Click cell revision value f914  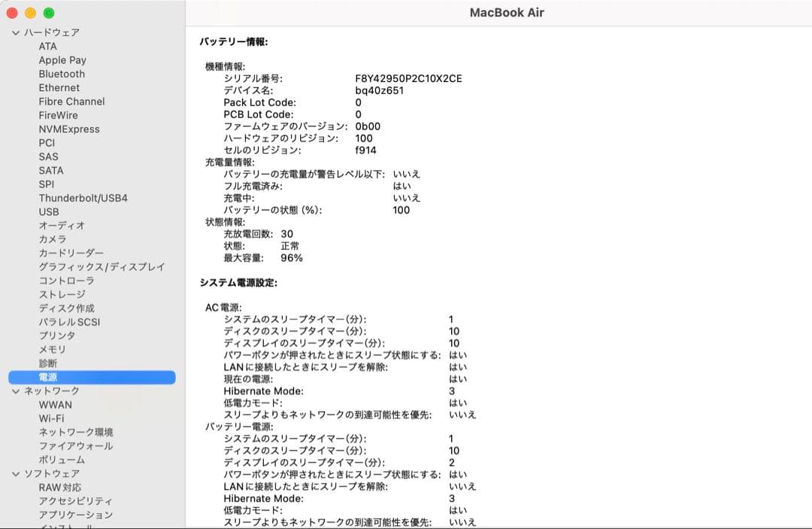pos(365,150)
